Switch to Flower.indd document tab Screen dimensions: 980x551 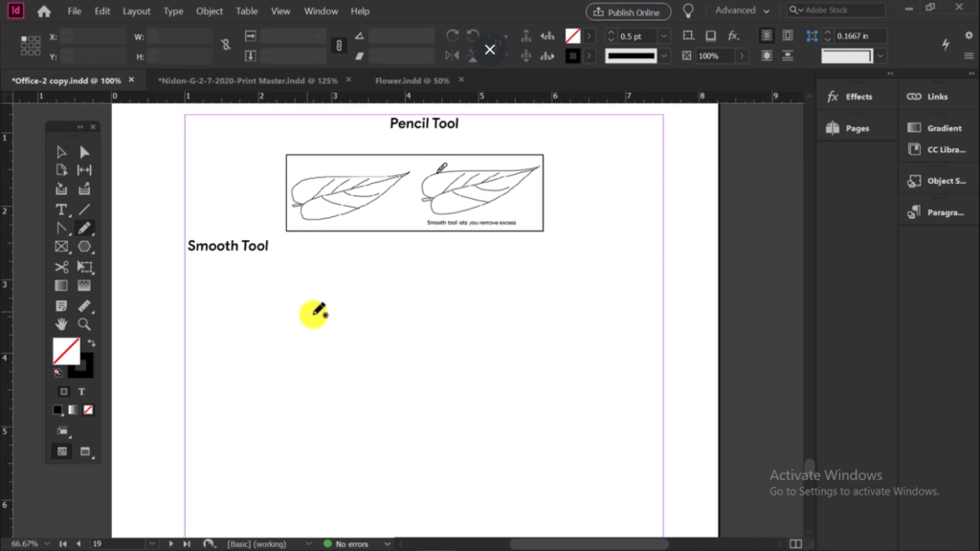412,80
